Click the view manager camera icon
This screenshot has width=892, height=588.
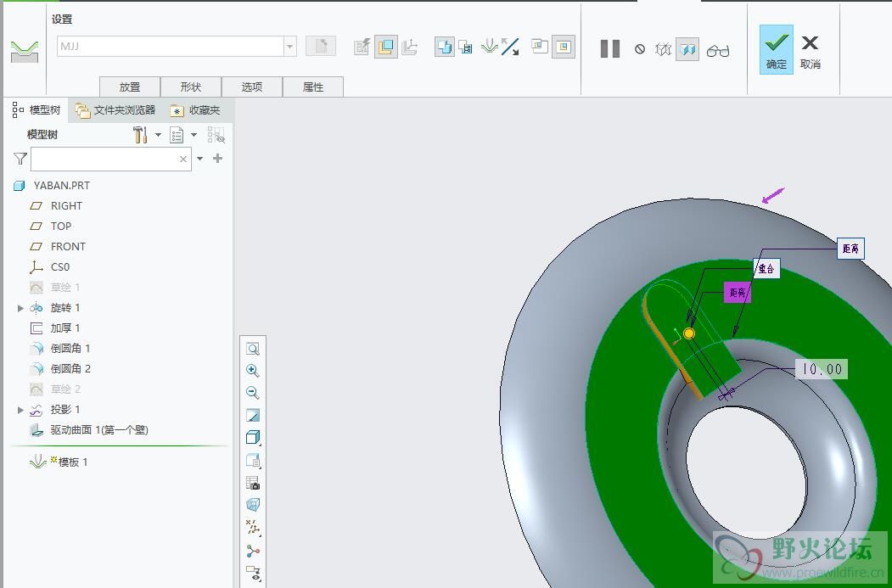(253, 483)
